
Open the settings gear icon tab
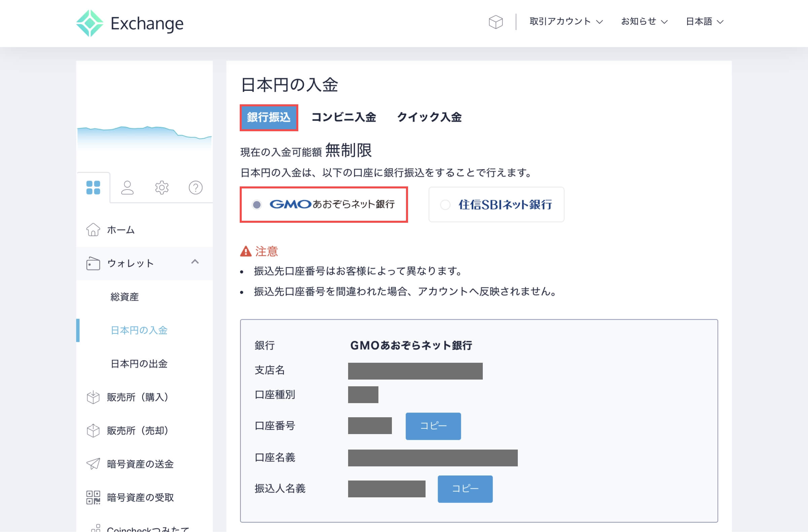[162, 187]
